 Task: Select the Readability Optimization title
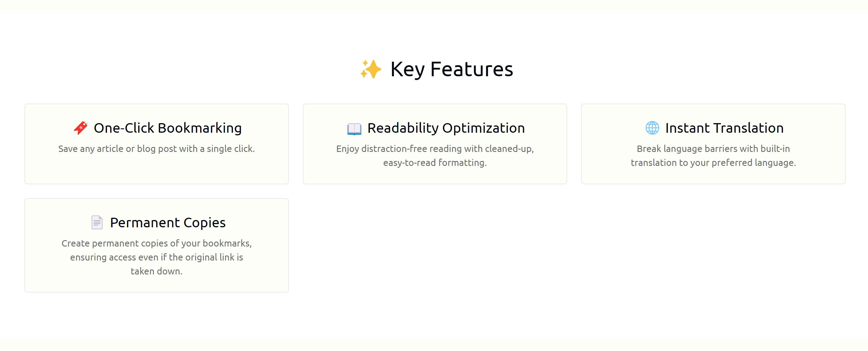coord(446,128)
